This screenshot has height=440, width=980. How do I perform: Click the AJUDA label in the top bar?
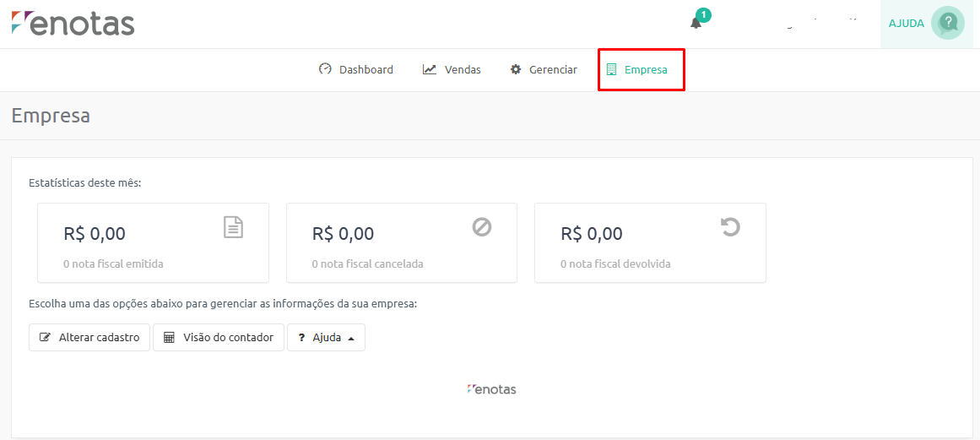click(906, 24)
